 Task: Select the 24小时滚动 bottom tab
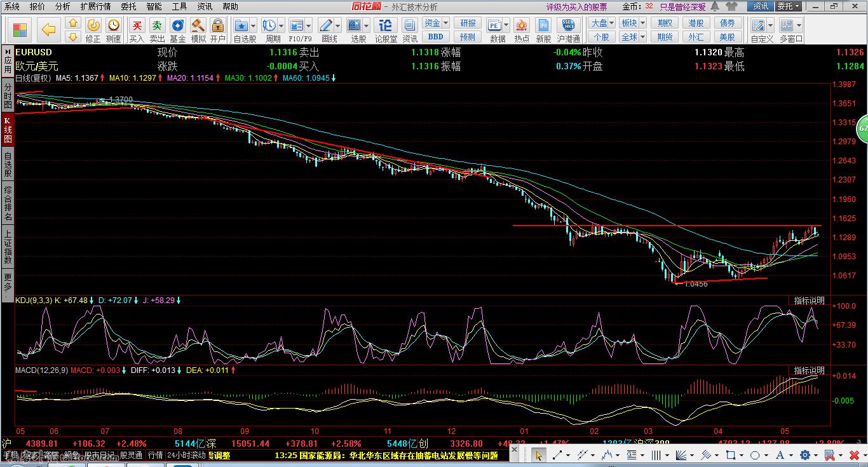click(x=186, y=455)
